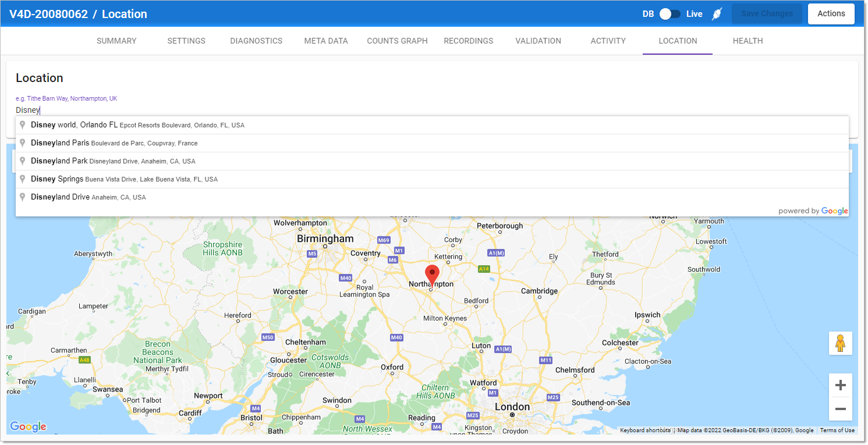Click the location search field containing Disney
This screenshot has width=868, height=445.
(x=432, y=110)
